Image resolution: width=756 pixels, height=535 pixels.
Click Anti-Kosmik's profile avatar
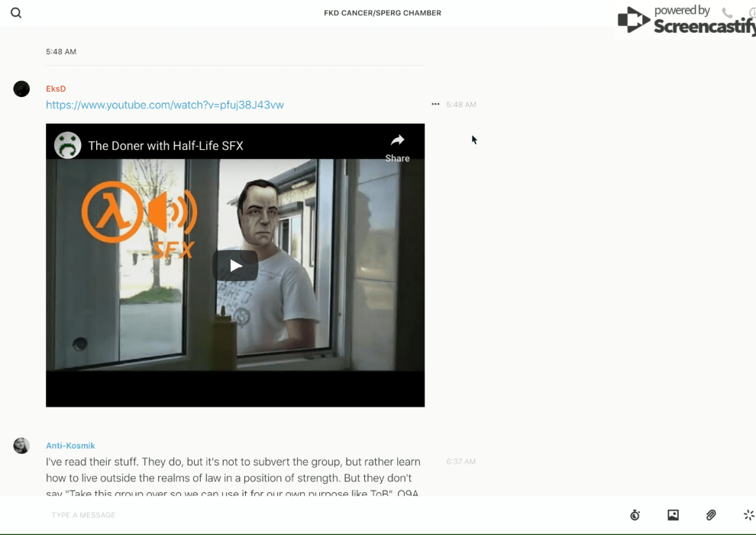pyautogui.click(x=21, y=446)
